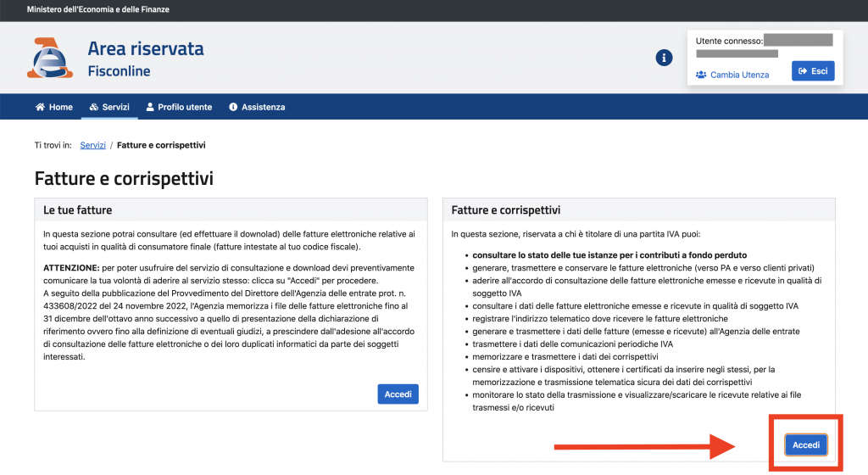Click the Fatture e corrispettivi panel heading
868x475 pixels.
[x=505, y=210]
